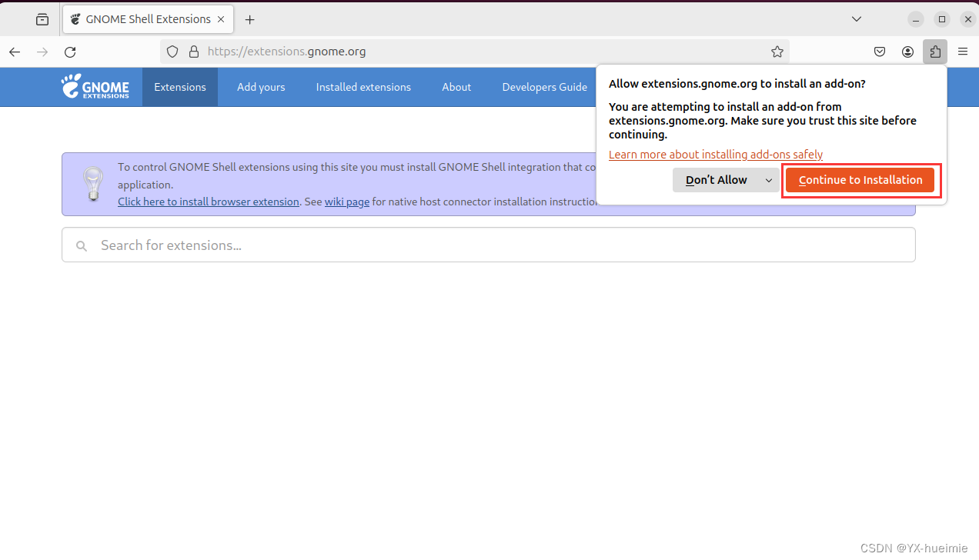
Task: Open the Firefox application menu
Action: tap(963, 52)
